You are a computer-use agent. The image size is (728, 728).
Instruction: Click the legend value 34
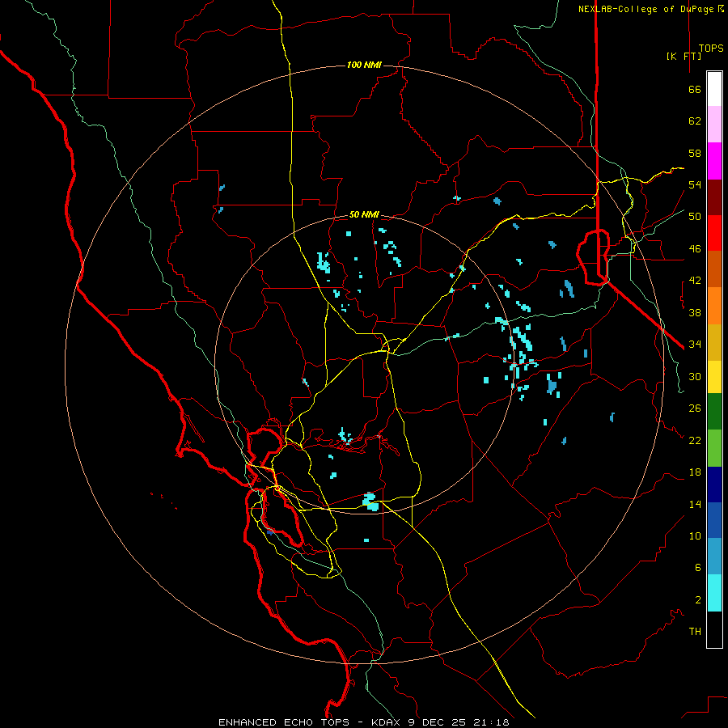point(695,344)
